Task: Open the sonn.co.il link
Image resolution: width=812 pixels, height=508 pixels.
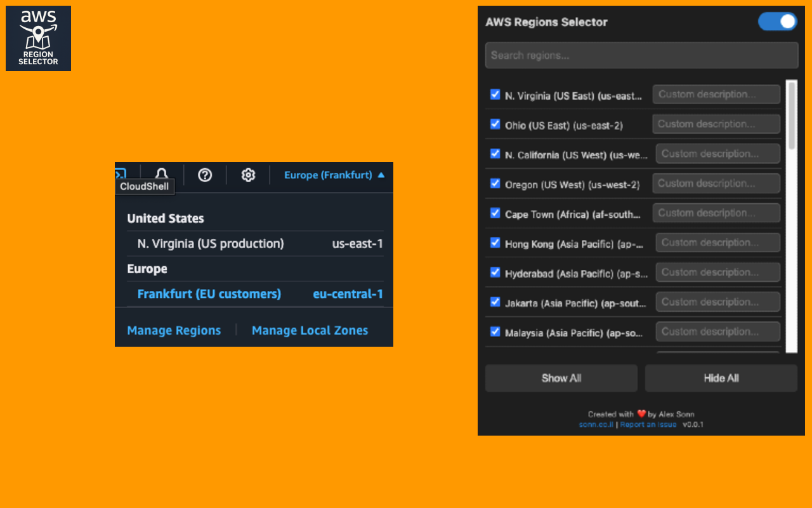Action: click(x=596, y=424)
